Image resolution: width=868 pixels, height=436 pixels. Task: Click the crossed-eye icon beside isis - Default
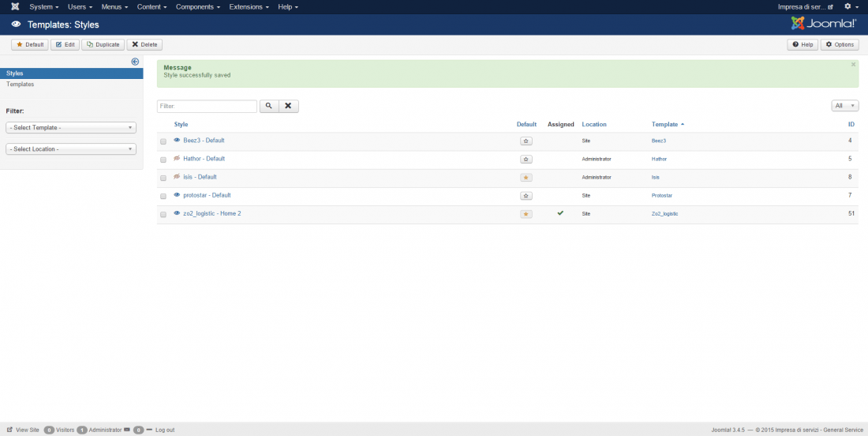coord(177,177)
